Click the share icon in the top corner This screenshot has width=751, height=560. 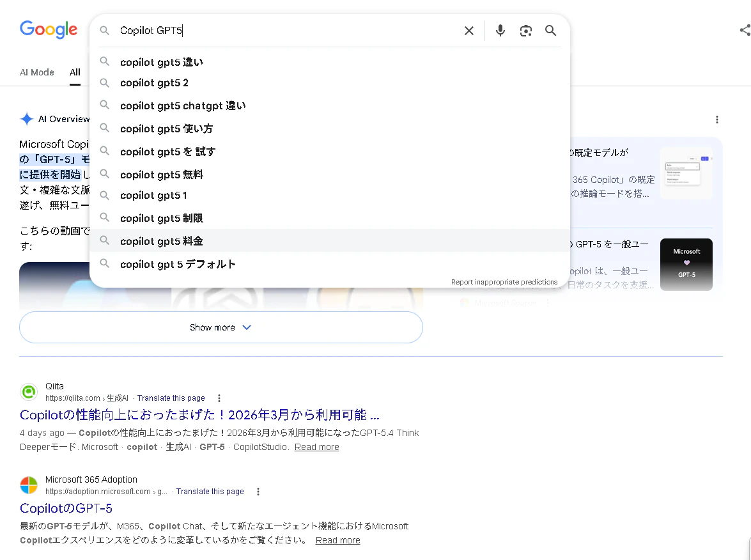click(x=744, y=29)
